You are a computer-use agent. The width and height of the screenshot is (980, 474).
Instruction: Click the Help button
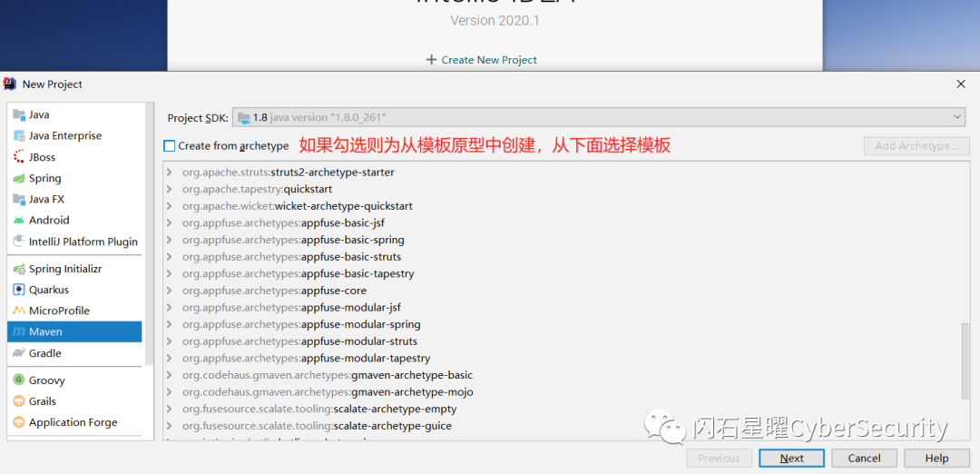[x=936, y=459]
